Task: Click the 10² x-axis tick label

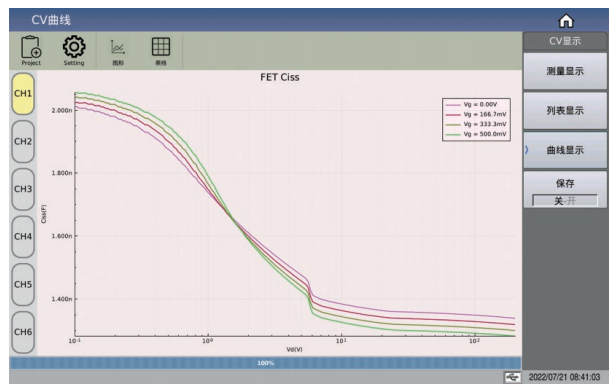Action: tap(474, 341)
